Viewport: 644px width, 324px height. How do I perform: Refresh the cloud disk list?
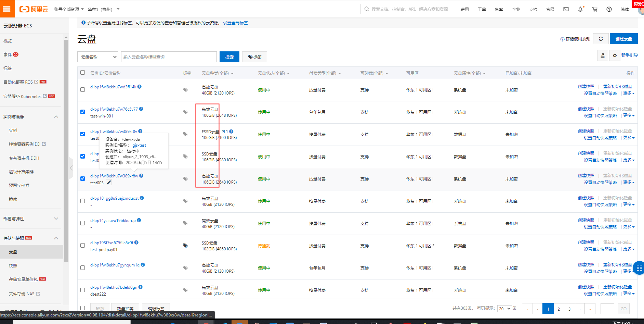click(601, 39)
